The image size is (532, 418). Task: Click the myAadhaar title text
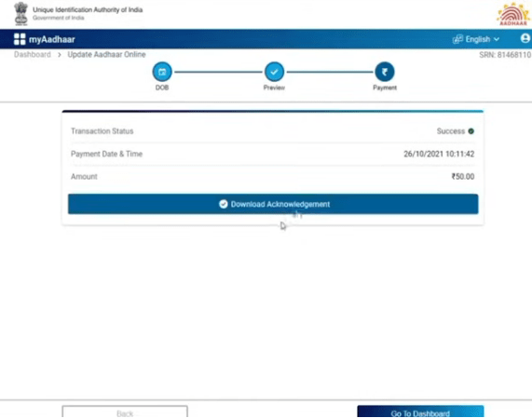pyautogui.click(x=52, y=39)
